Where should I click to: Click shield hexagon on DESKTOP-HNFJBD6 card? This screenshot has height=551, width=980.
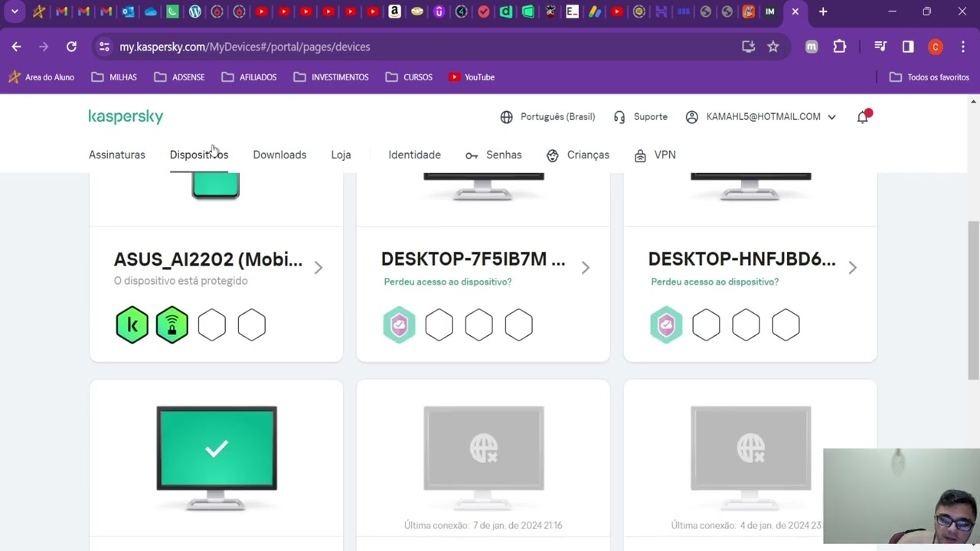(667, 325)
